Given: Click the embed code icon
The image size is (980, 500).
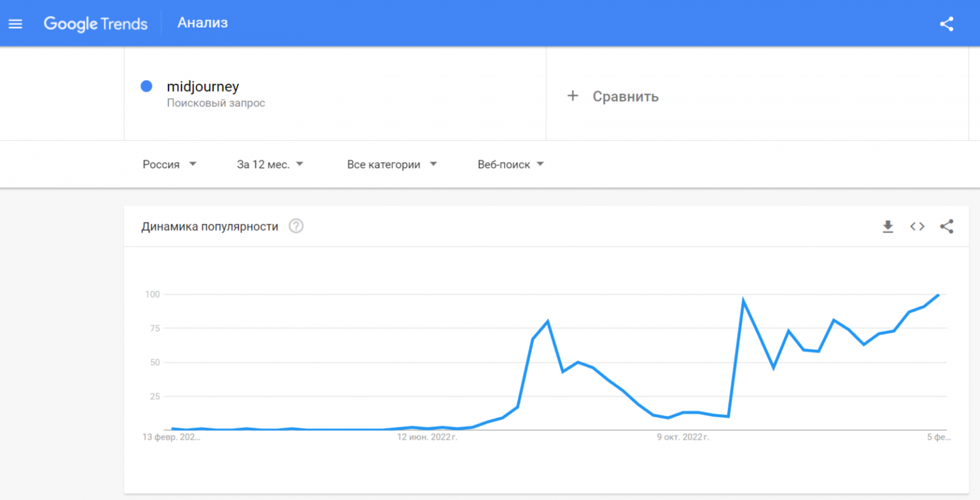Looking at the screenshot, I should click(x=917, y=227).
